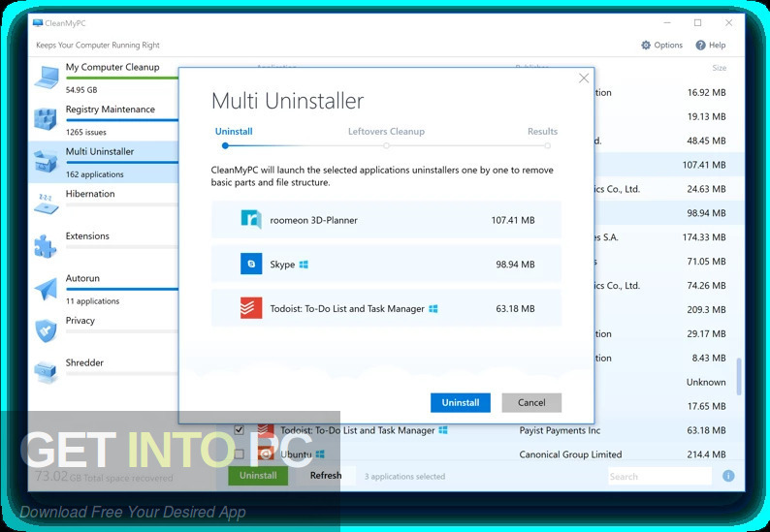Click the 54.95 GB label

tap(81, 90)
